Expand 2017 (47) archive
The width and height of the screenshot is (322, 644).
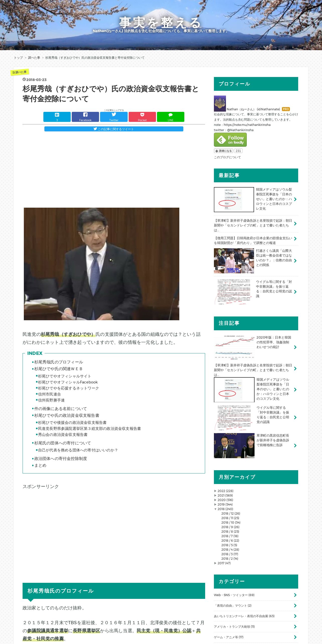pyautogui.click(x=215, y=563)
